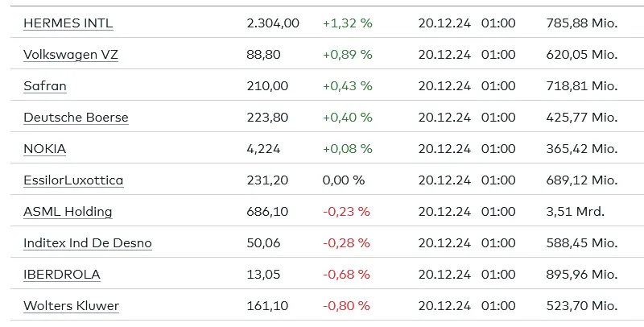Click Inditex change -0,28 %
Screen dimensions: 644x327
(x=346, y=243)
